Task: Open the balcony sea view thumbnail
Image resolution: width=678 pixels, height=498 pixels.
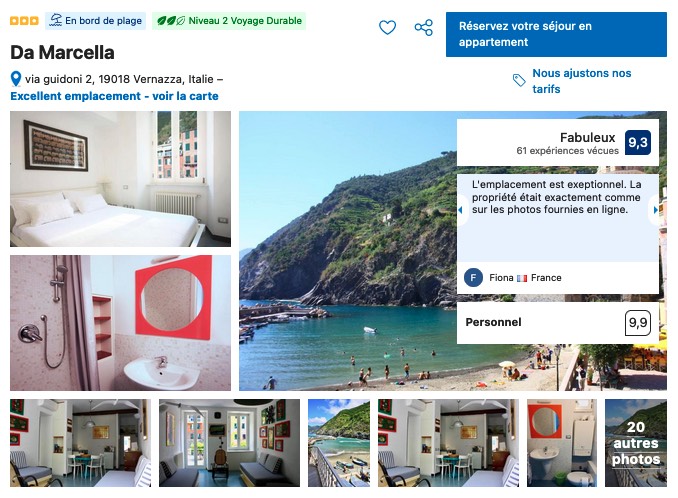Action: (x=339, y=443)
